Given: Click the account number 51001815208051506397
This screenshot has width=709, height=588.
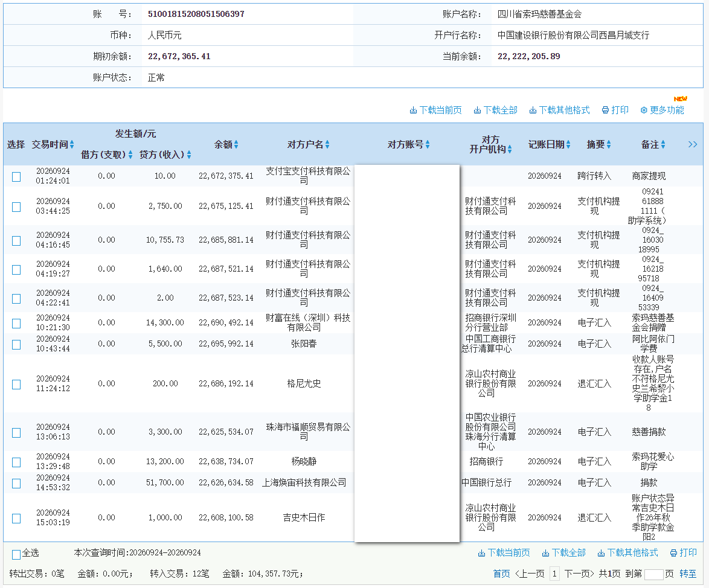Looking at the screenshot, I should click(x=196, y=14).
